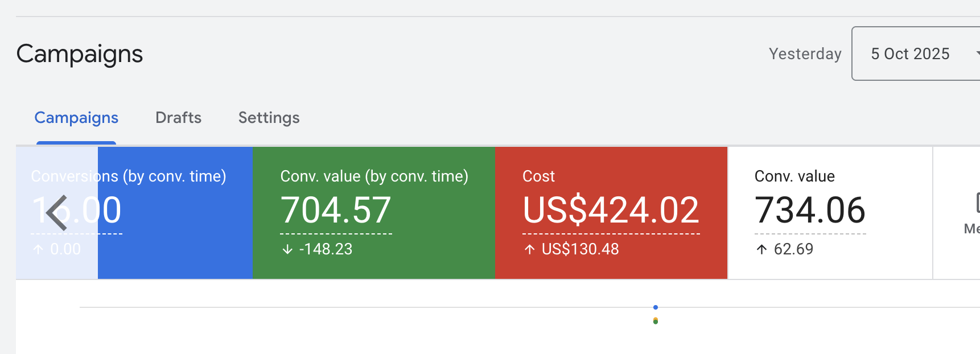Viewport: 980px width, 354px height.
Task: Click the up arrow next to US$130.48
Action: [529, 249]
